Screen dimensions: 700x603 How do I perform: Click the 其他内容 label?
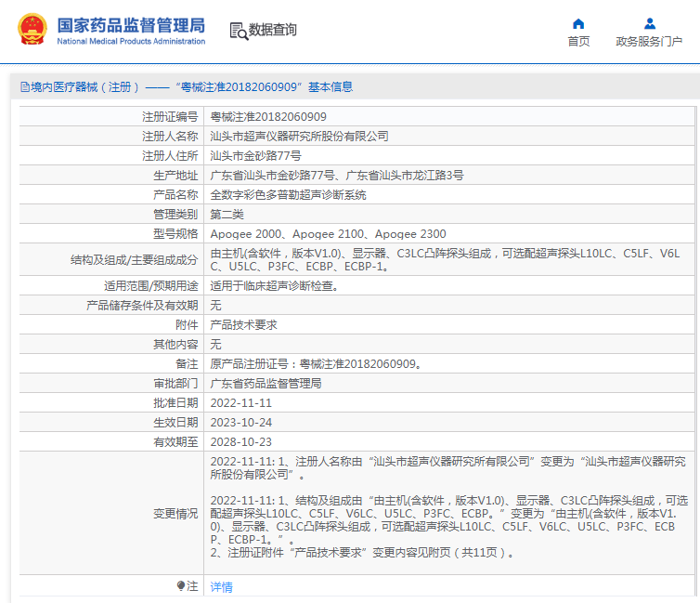175,345
